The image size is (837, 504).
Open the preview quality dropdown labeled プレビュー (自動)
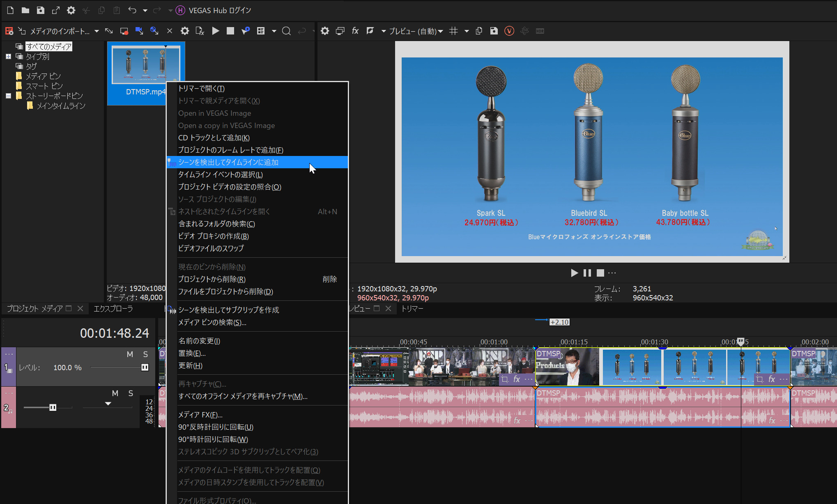point(416,31)
